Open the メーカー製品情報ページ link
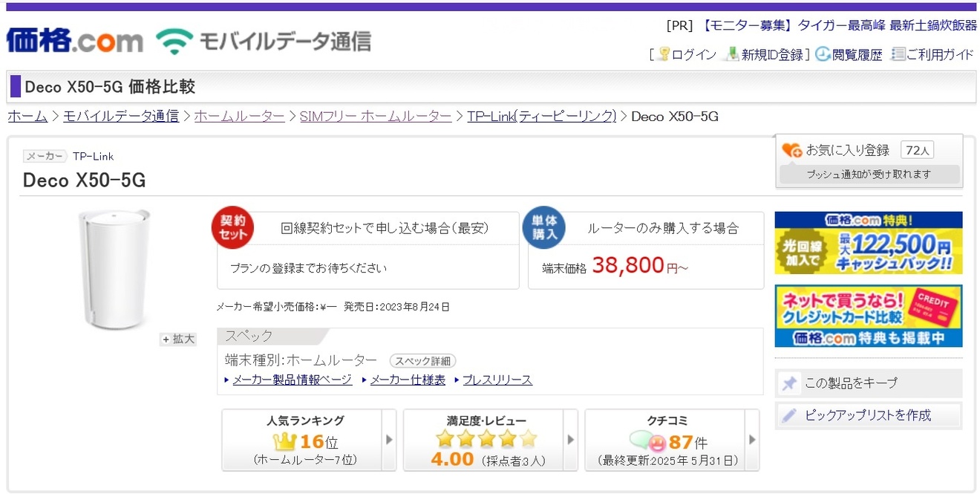Viewport: 980px width, 494px height. click(293, 380)
